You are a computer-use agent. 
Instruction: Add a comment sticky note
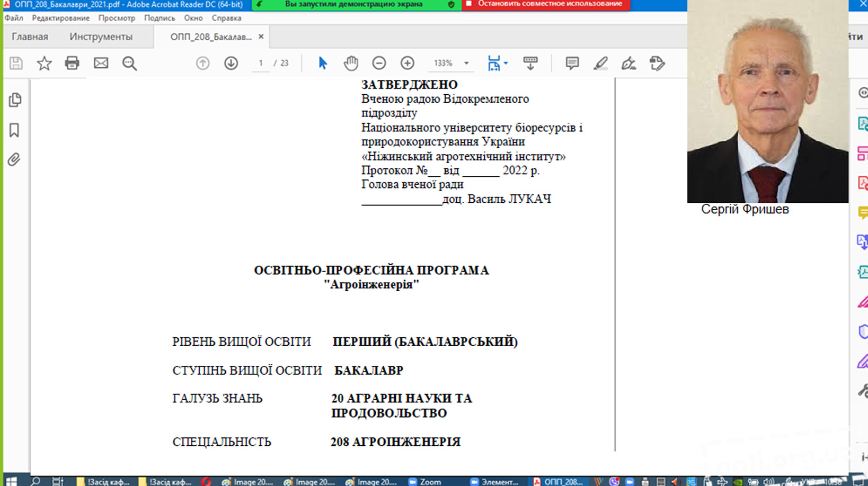(572, 64)
